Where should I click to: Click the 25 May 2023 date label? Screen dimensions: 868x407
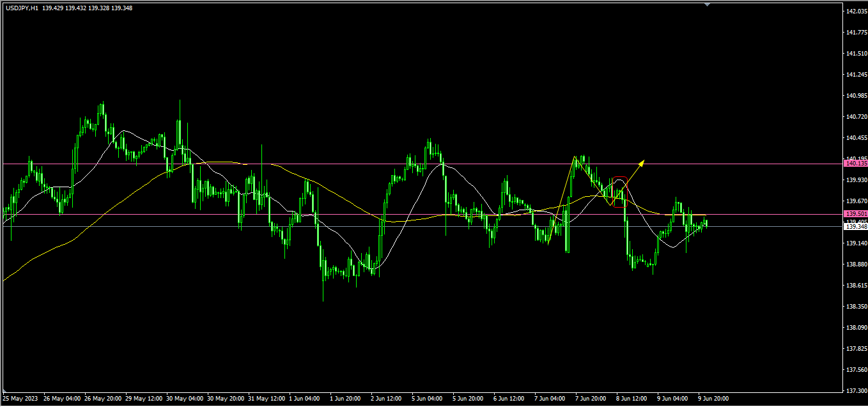pos(20,398)
